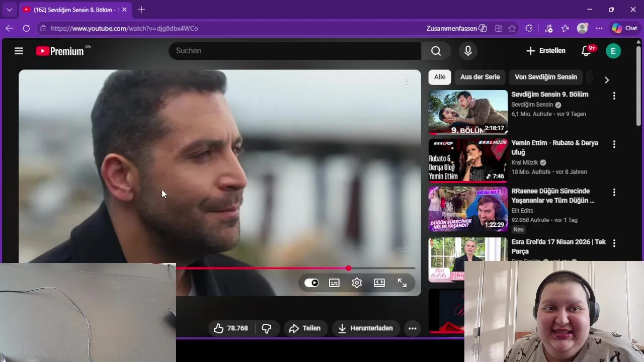The width and height of the screenshot is (644, 362).
Task: Reload the page
Action: click(26, 29)
